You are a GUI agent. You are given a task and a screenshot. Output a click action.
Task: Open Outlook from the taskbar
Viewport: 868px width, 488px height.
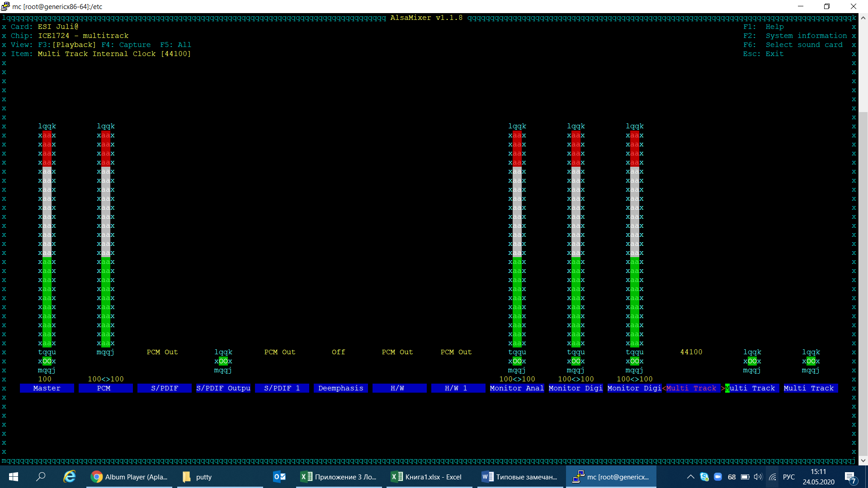coord(279,477)
